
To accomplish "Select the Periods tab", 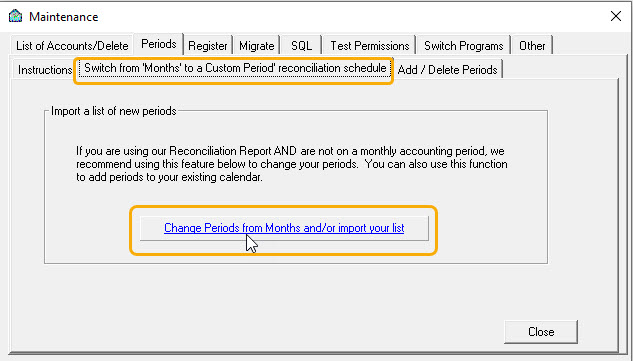I will pos(159,44).
